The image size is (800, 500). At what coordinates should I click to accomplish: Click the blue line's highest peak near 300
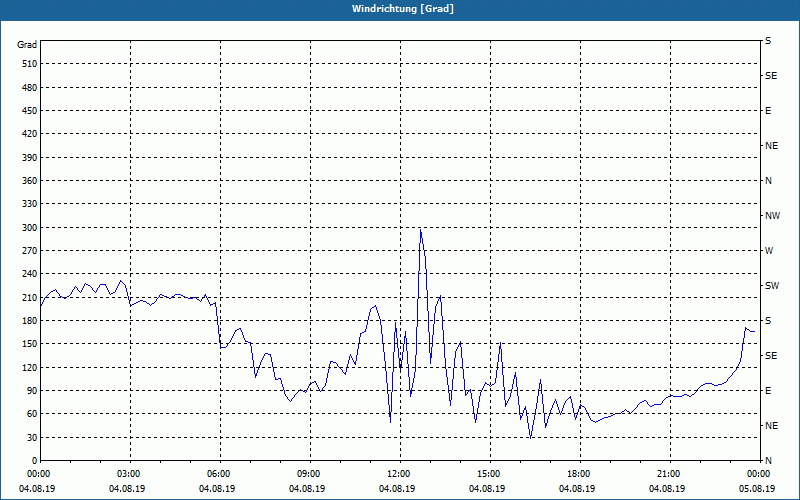(x=420, y=230)
